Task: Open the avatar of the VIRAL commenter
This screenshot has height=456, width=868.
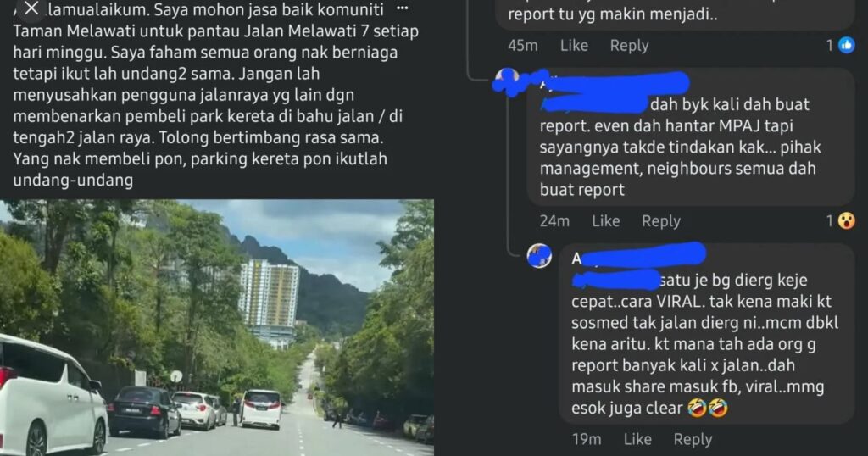Action: [539, 256]
